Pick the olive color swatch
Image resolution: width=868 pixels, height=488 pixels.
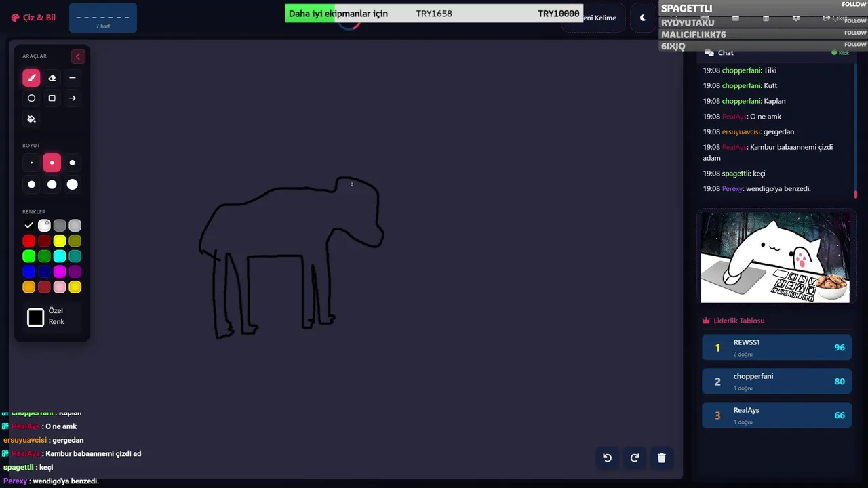click(x=75, y=241)
